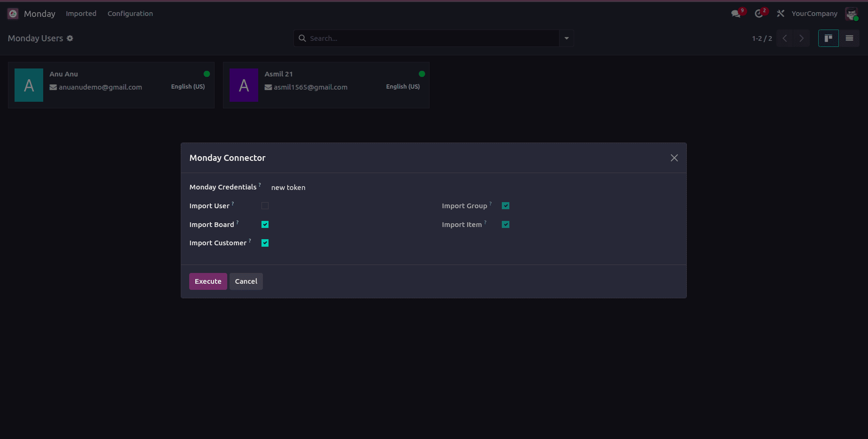The height and width of the screenshot is (439, 868).
Task: Click the Monday Users breadcrumb title
Action: [35, 38]
